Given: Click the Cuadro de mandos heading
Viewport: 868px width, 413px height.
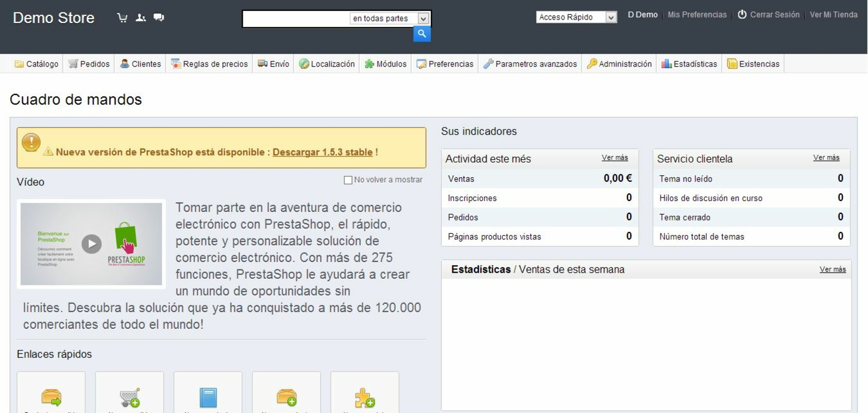Looking at the screenshot, I should coord(76,99).
